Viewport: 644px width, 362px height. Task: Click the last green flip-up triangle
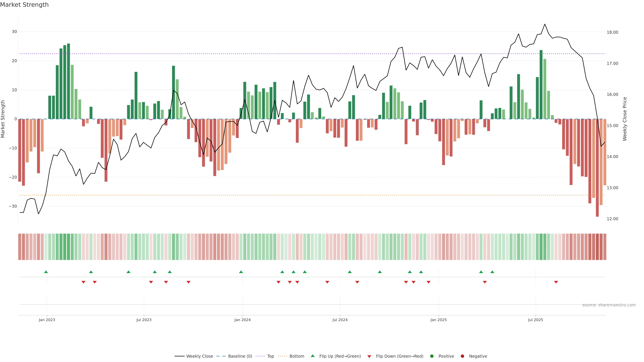(492, 272)
